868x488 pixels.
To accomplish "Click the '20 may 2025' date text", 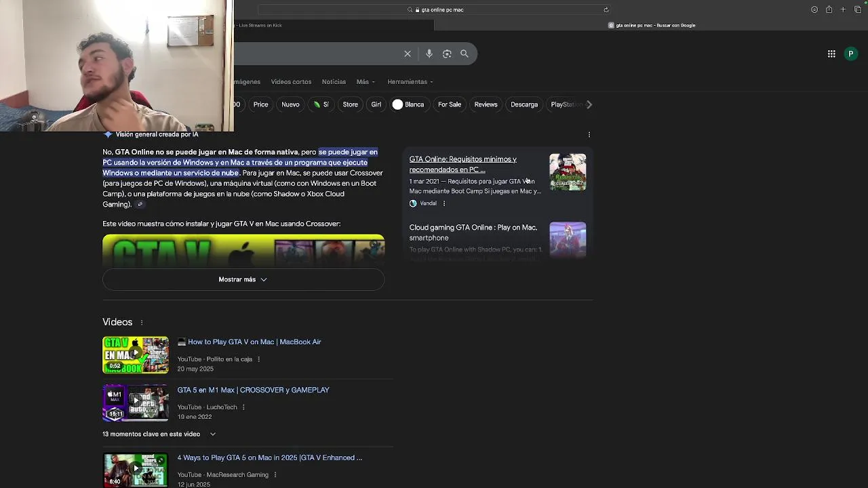I will click(x=195, y=369).
